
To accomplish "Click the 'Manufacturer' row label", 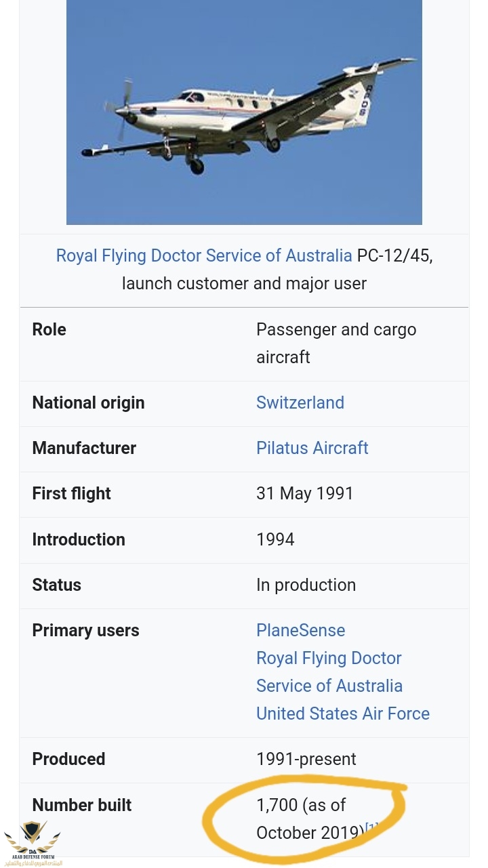I will (x=84, y=448).
